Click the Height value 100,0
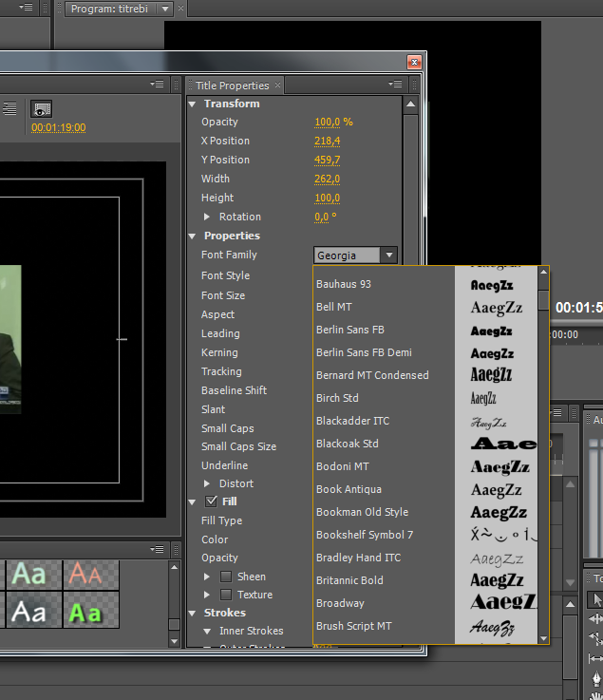 point(328,198)
